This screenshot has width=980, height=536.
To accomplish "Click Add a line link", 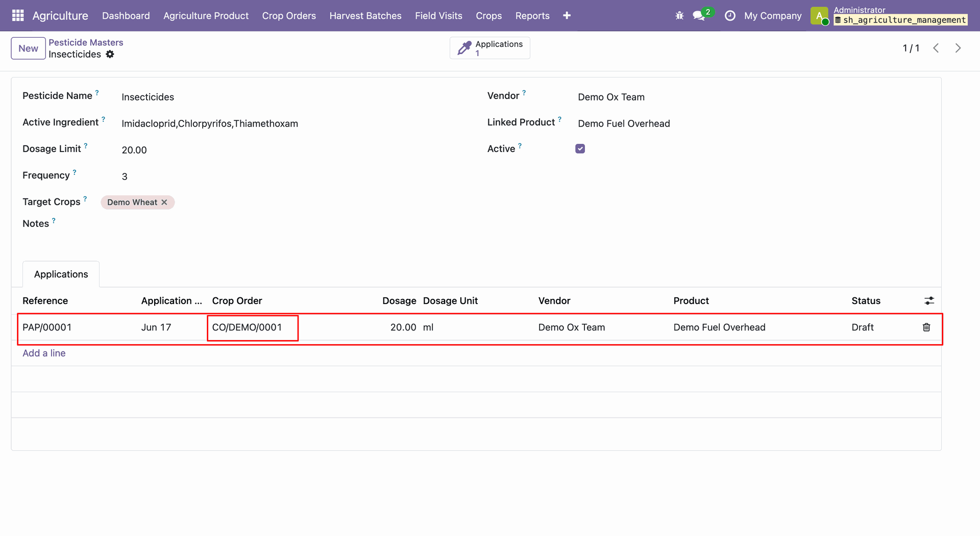I will (x=44, y=353).
